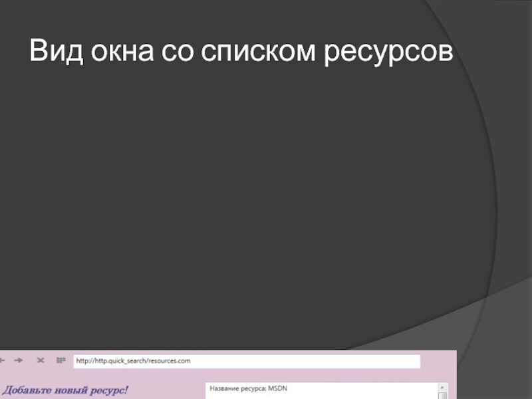Click the forward arrow navigation icon
The height and width of the screenshot is (399, 532).
tap(19, 360)
